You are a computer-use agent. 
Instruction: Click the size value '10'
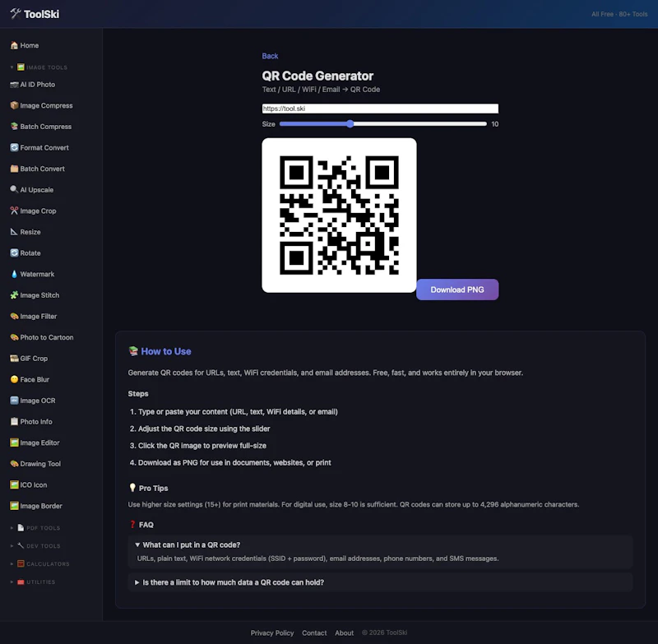point(495,124)
